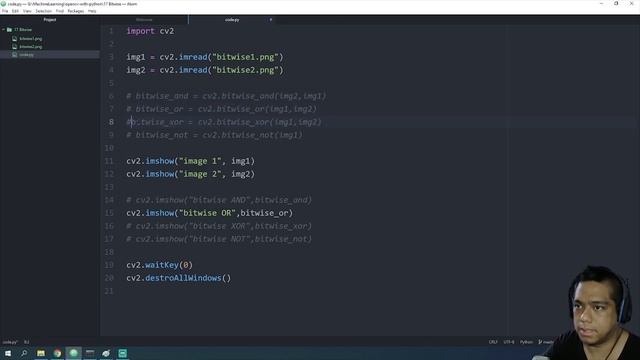Click line number 15 in gutter
Image resolution: width=640 pixels, height=360 pixels.
tap(109, 213)
